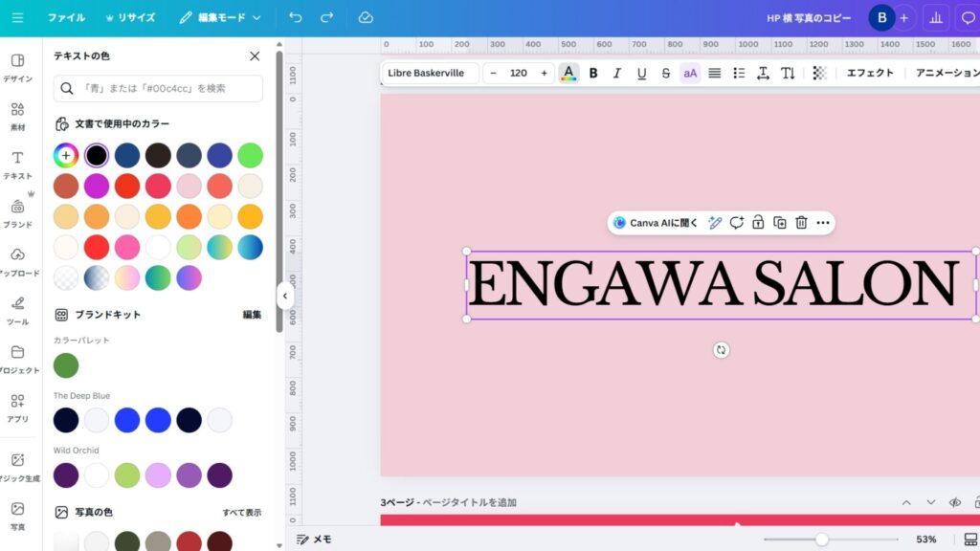
Task: Undo the last action
Action: click(295, 17)
